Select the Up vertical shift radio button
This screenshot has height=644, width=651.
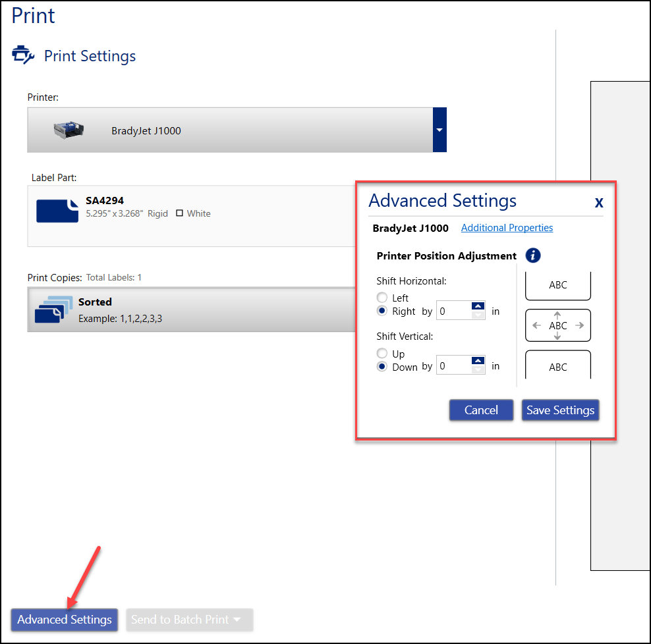pos(382,354)
